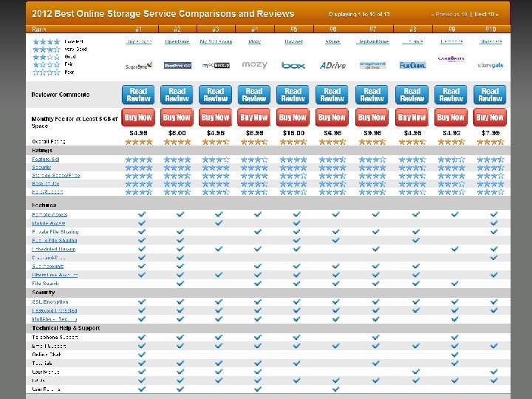The height and width of the screenshot is (399, 532).
Task: Click the myPC Backup logo
Action: pyautogui.click(x=216, y=65)
